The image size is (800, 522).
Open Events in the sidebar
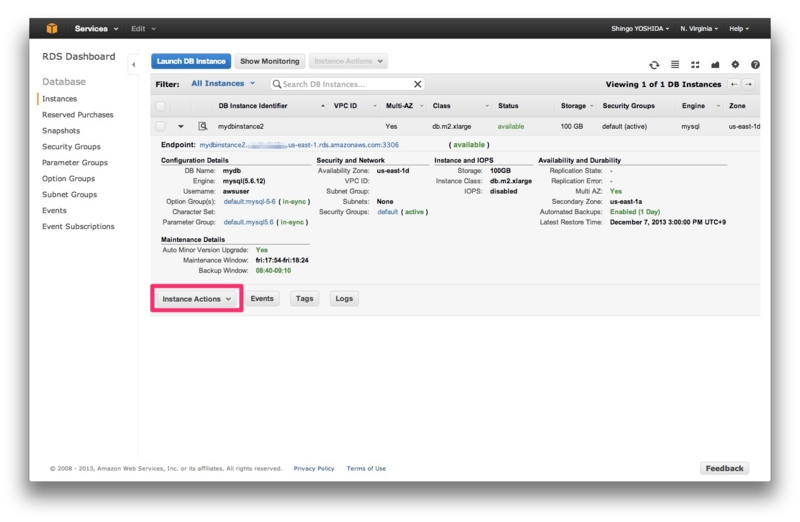pos(54,210)
